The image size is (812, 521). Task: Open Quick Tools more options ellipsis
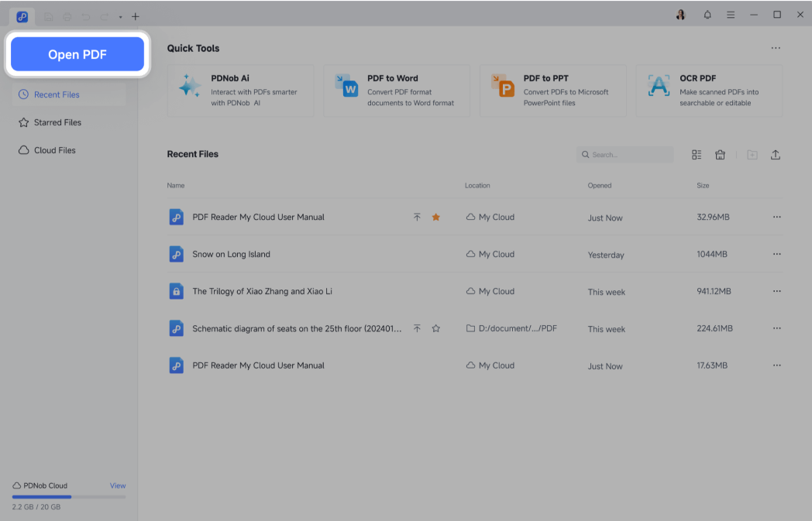tap(776, 48)
